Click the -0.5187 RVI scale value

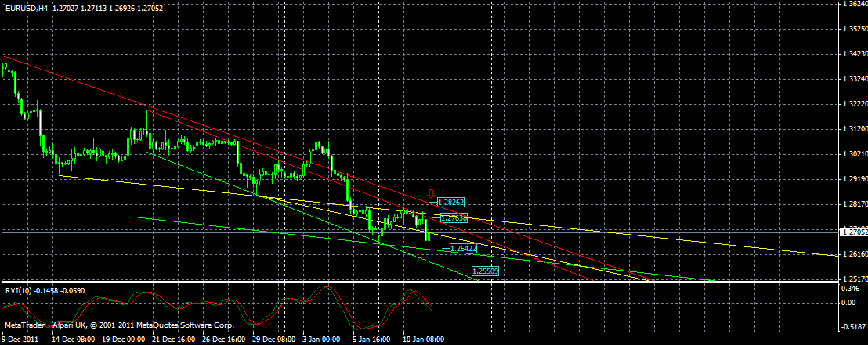(x=853, y=327)
